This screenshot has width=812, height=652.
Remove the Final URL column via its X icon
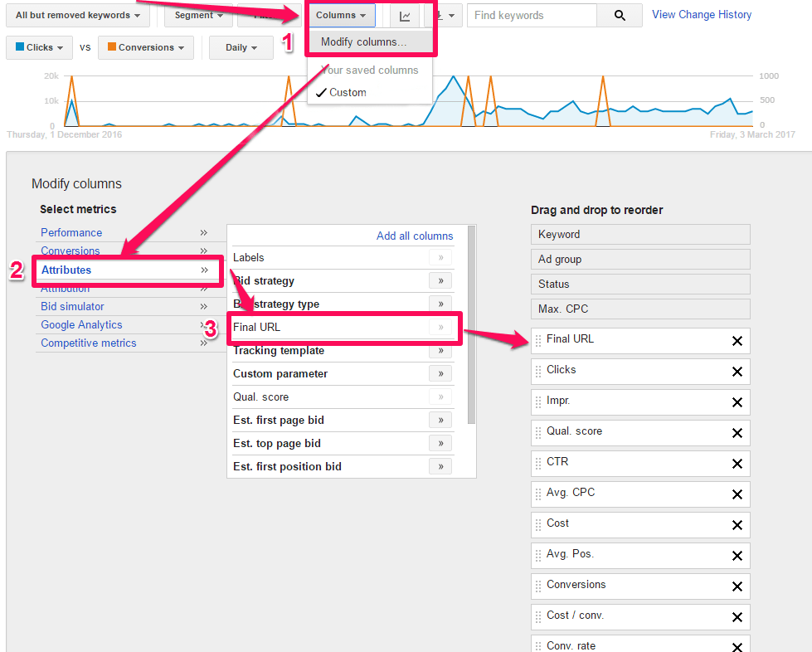tap(737, 341)
